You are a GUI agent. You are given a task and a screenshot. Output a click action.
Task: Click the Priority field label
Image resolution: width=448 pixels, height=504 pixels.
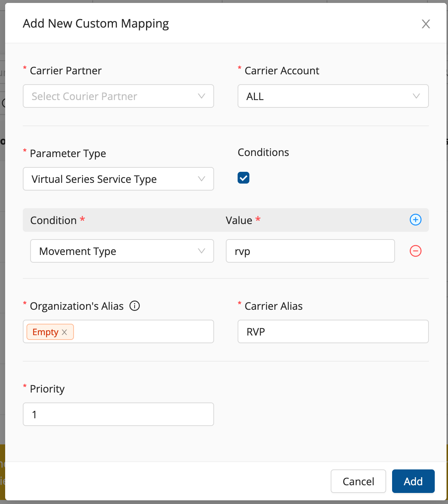pos(47,389)
